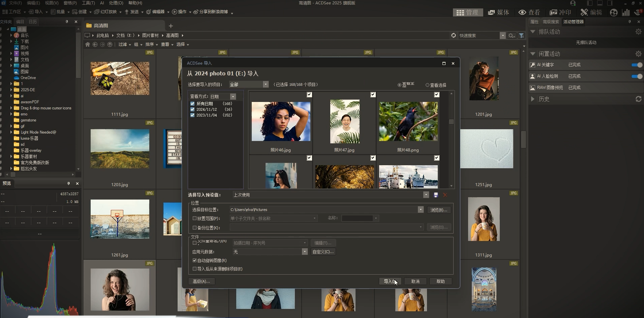Click the filter funnel icon near search
The width and height of the screenshot is (644, 318).
(521, 35)
